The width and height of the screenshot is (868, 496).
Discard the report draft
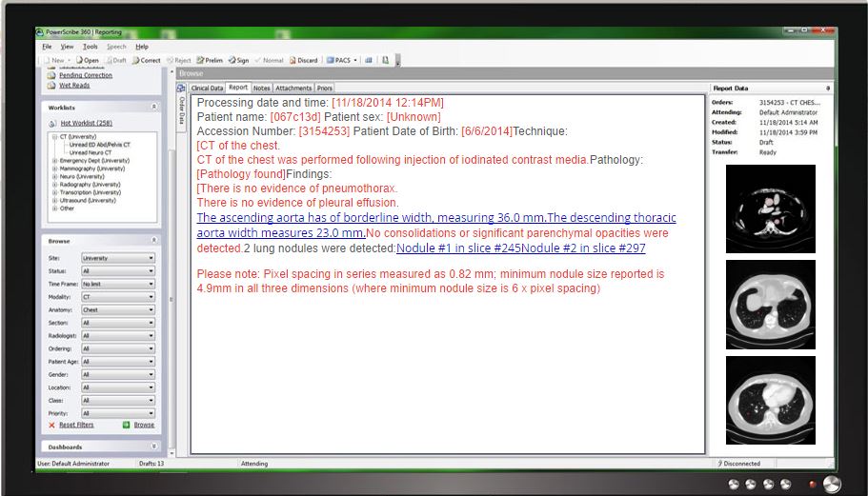(304, 60)
